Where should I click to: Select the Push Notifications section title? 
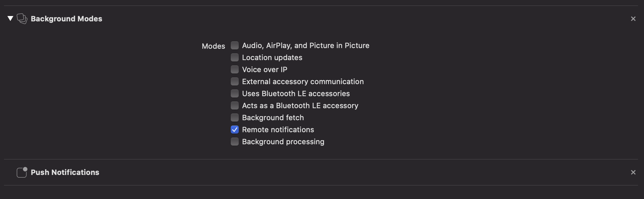[65, 172]
